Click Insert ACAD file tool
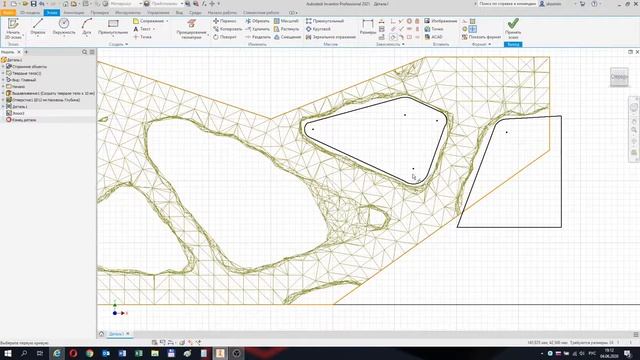The width and height of the screenshot is (640, 360). [433, 37]
